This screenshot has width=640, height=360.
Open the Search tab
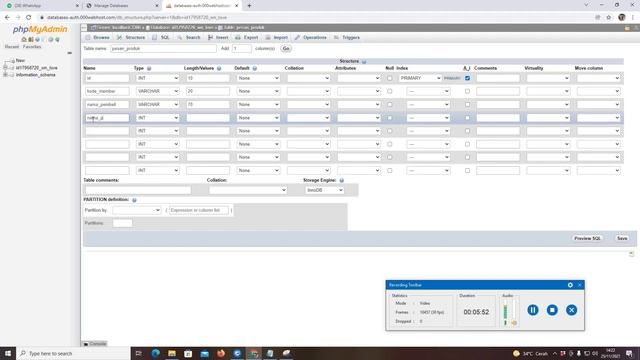189,38
